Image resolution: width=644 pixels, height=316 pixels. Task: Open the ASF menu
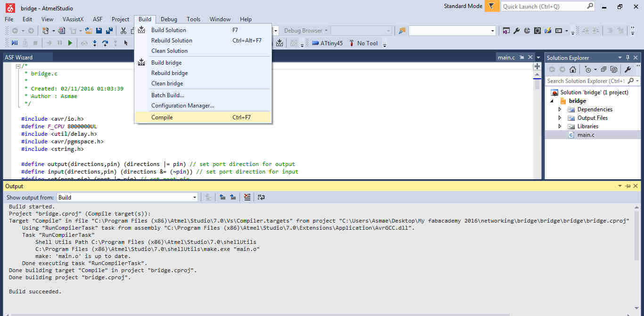coord(98,19)
